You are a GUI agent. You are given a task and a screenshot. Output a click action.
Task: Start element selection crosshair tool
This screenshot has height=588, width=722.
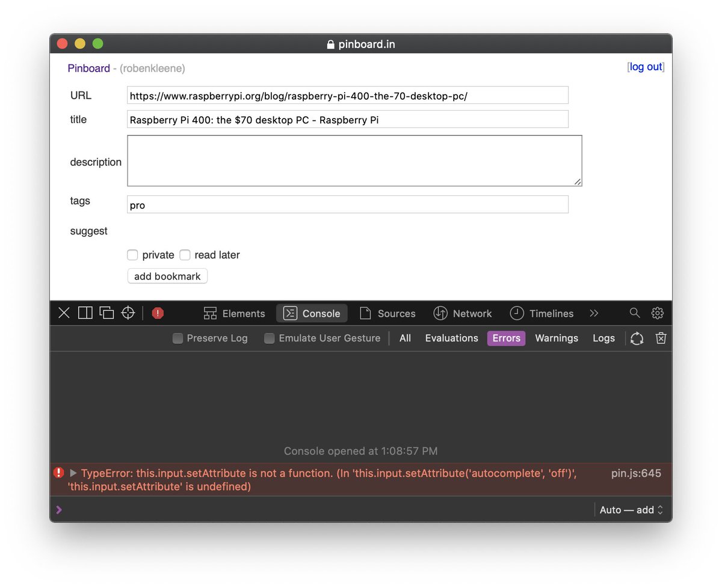click(x=128, y=313)
